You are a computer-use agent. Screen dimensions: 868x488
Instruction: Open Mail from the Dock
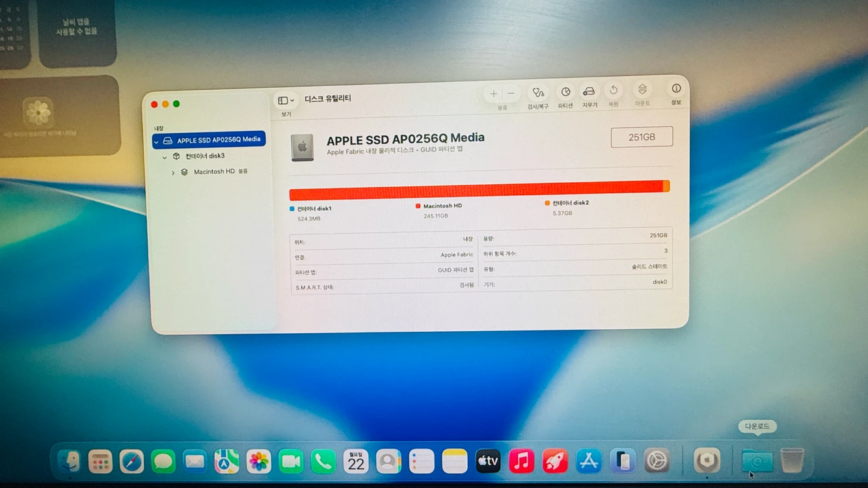coord(195,461)
